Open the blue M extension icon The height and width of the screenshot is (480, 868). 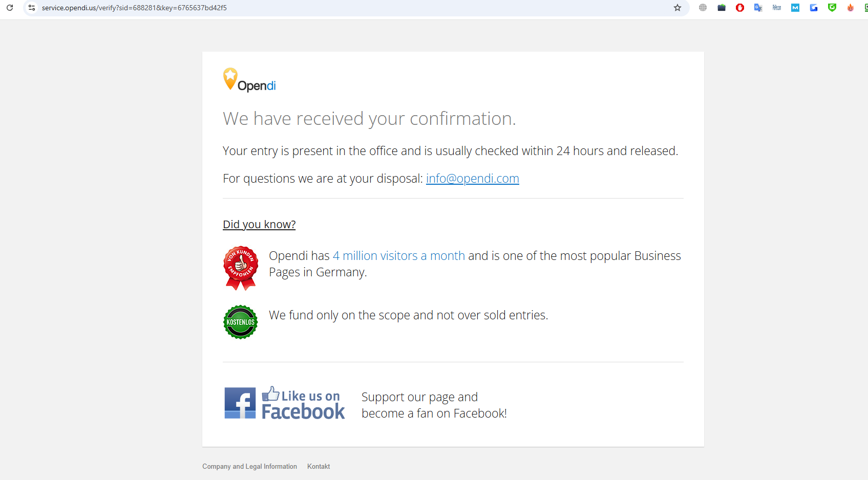coord(795,8)
